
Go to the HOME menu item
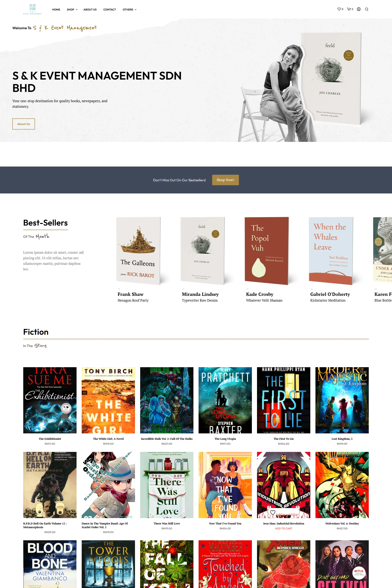tap(56, 9)
